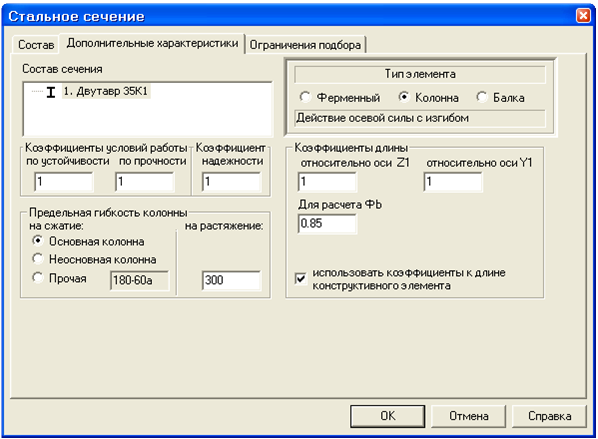
Task: Select the Колонна radio button
Action: point(403,97)
